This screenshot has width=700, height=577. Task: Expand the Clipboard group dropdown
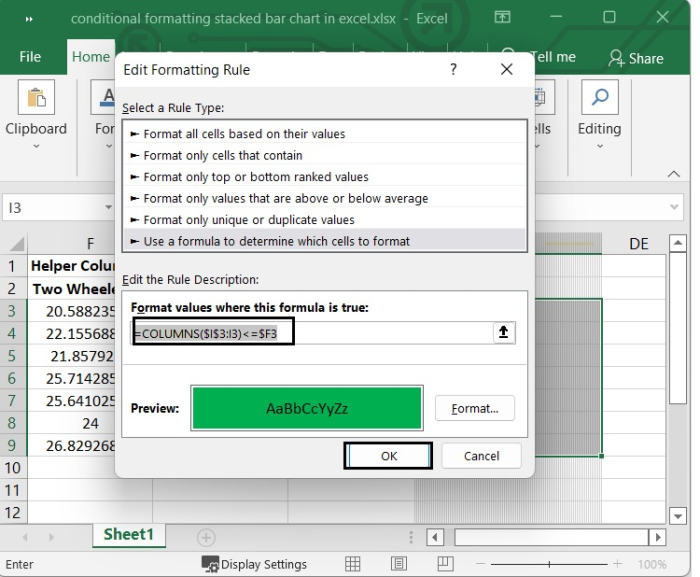point(36,146)
